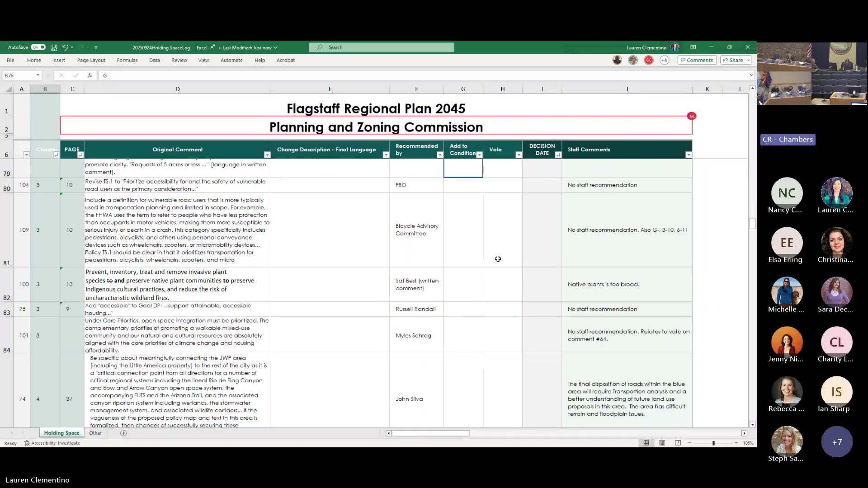Add a new sheet with plus icon

coord(123,433)
